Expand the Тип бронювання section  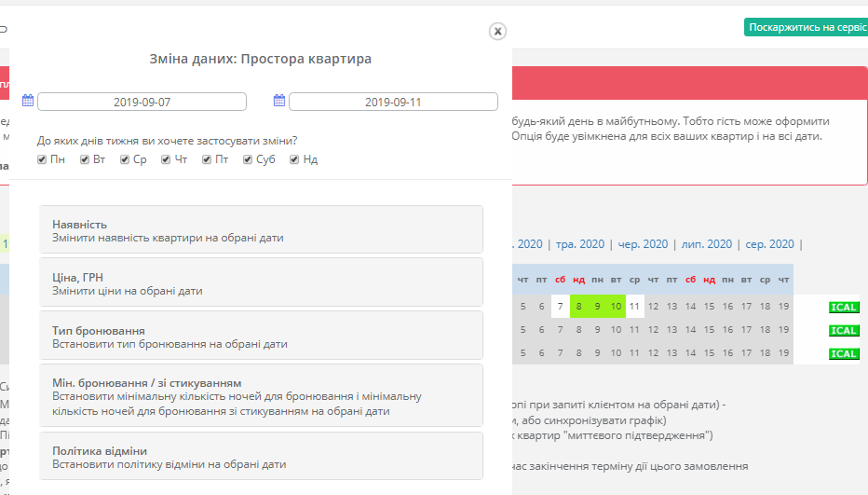261,336
